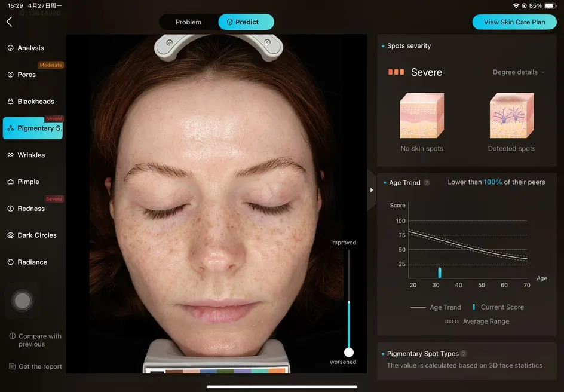Select the Redness icon

tap(10, 209)
